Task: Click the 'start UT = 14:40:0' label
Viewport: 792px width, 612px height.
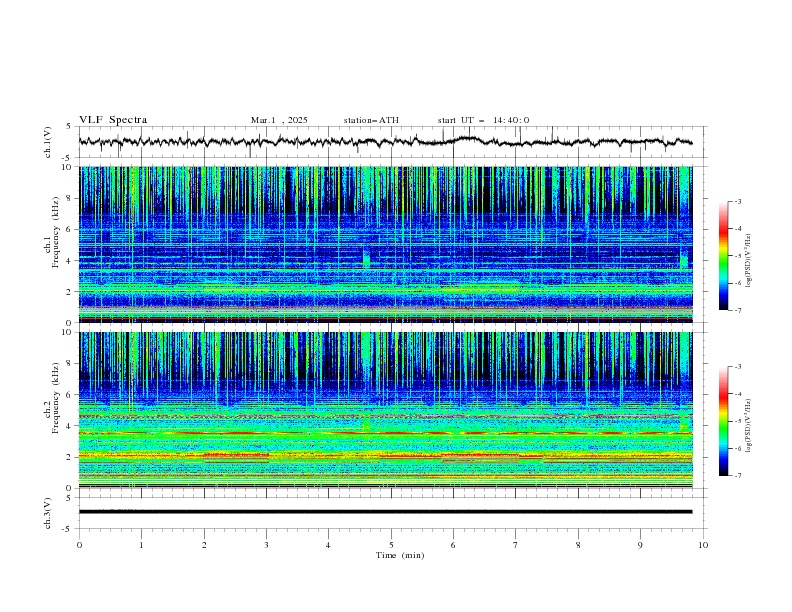Action: click(483, 120)
